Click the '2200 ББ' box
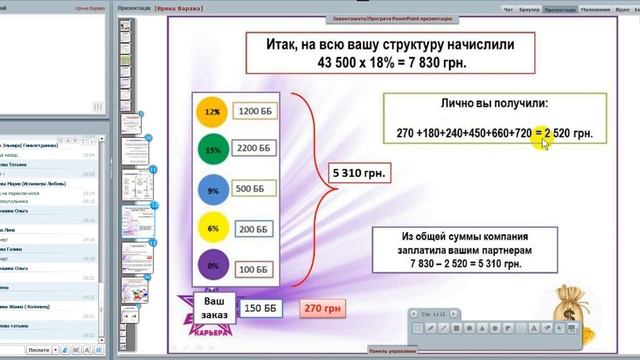This screenshot has width=640, height=360. point(254,148)
